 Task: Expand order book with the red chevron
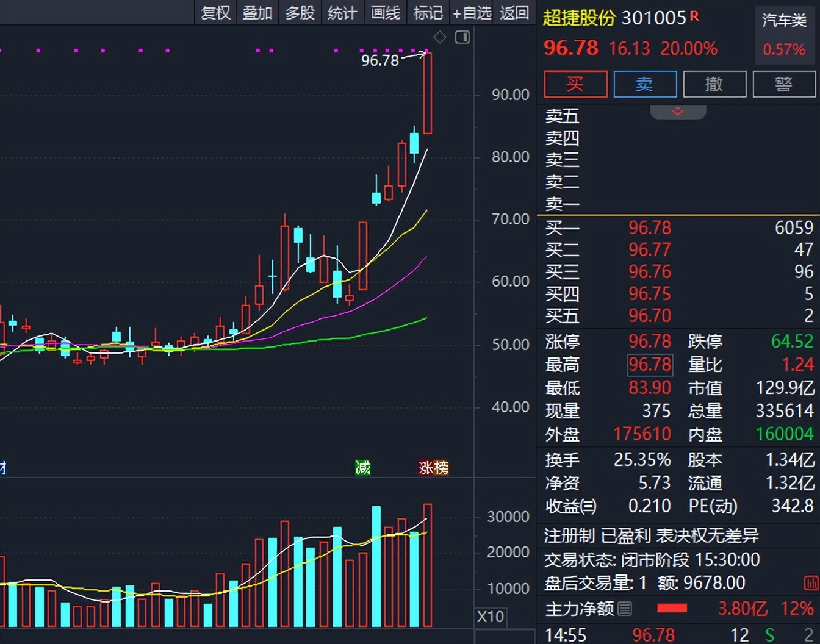point(678,112)
